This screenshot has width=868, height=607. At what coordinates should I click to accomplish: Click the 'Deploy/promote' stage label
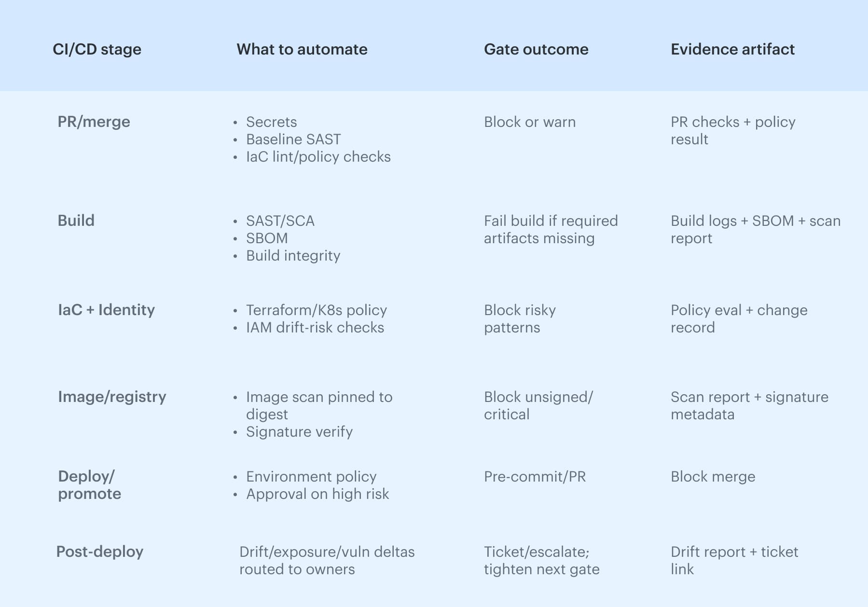click(x=89, y=485)
